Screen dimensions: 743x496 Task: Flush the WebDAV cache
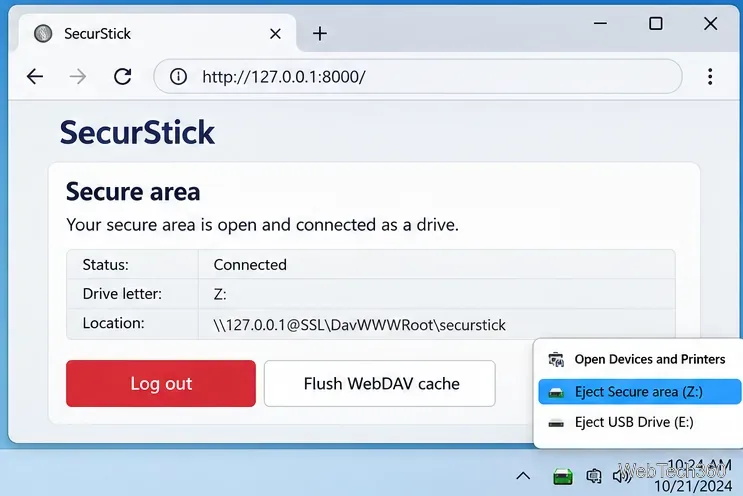click(380, 383)
